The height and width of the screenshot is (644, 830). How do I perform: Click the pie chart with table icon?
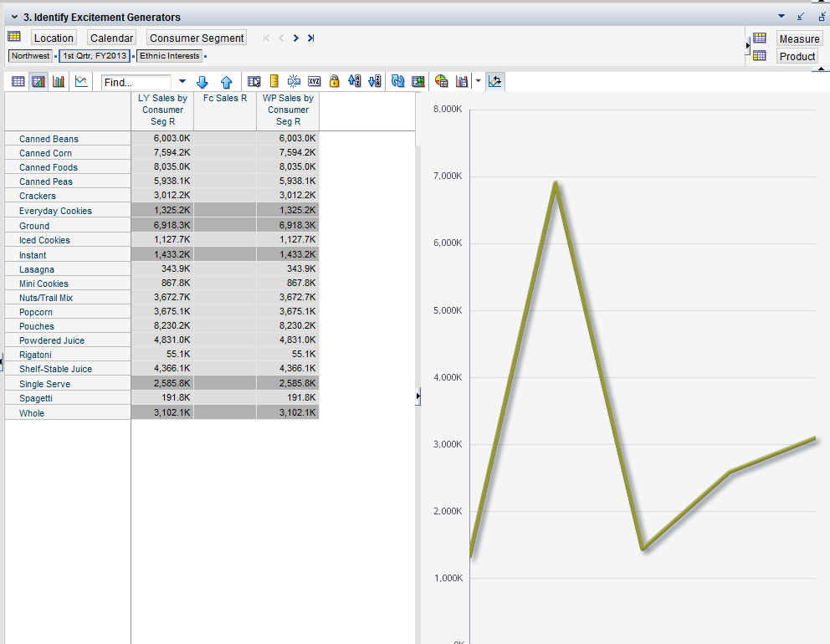pyautogui.click(x=442, y=81)
